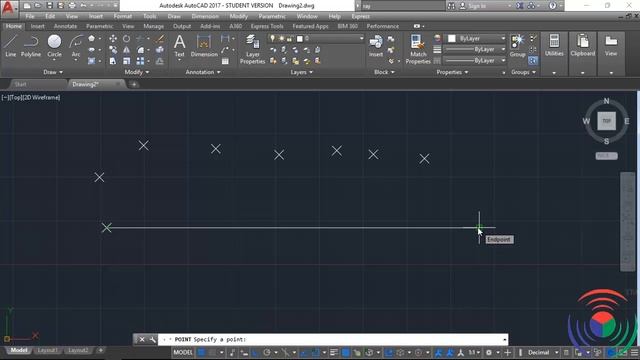Toggle layer lock icon in Layers panel

pyautogui.click(x=289, y=38)
